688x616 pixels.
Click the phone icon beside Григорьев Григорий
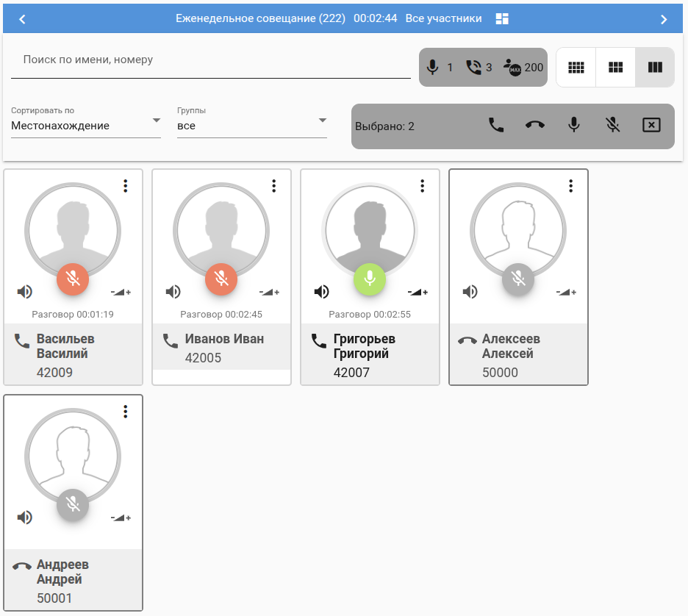318,341
